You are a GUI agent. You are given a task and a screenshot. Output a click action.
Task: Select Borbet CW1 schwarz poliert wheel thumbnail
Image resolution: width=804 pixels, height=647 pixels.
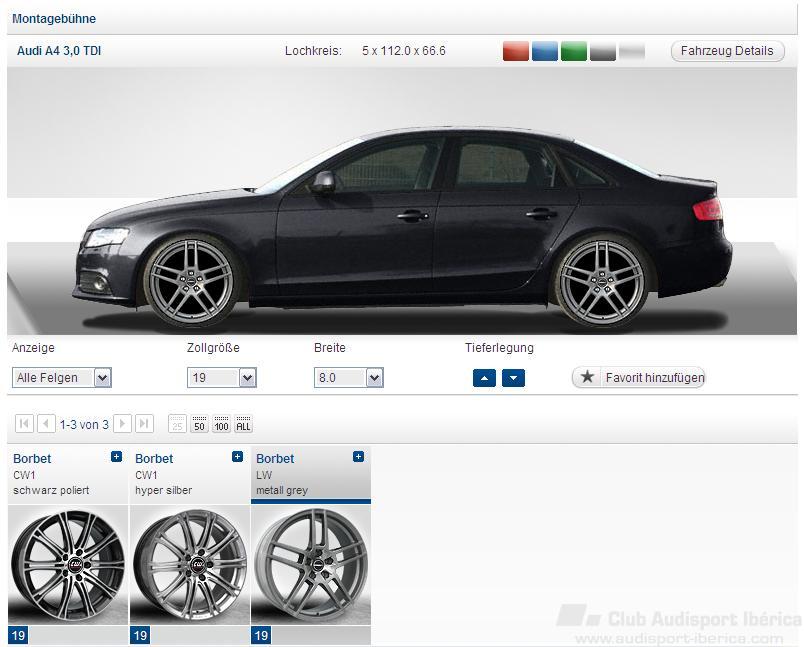click(x=68, y=564)
